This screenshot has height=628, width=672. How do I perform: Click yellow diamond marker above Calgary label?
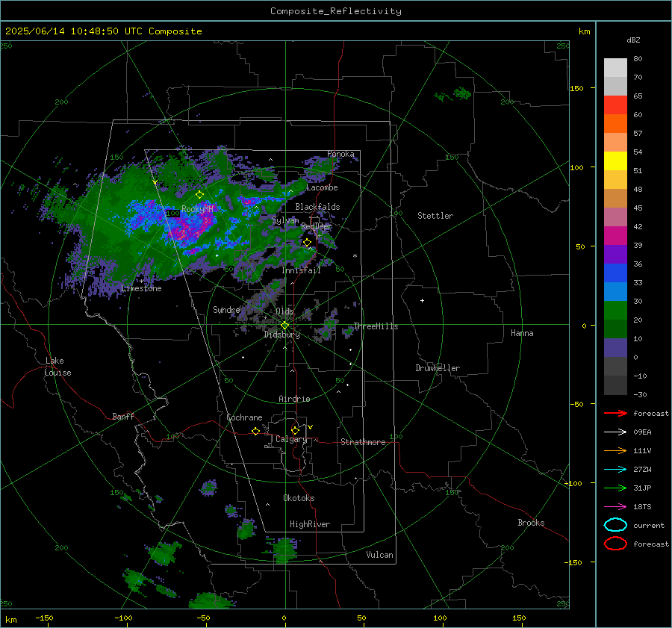coord(295,430)
